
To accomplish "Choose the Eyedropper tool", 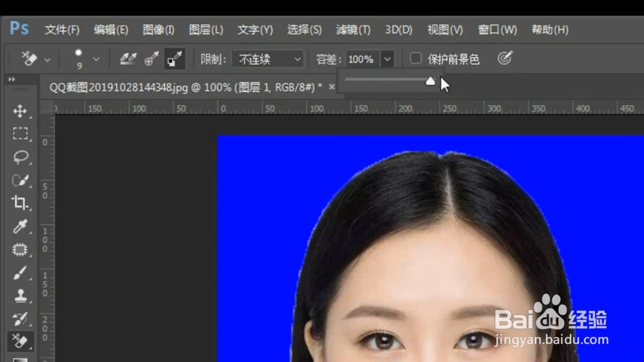I will click(x=20, y=227).
